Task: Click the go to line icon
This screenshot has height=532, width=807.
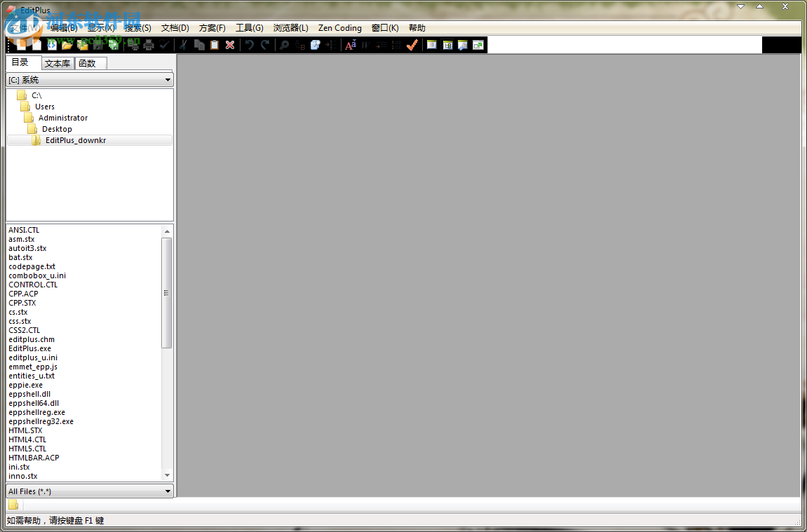Action: [x=331, y=46]
